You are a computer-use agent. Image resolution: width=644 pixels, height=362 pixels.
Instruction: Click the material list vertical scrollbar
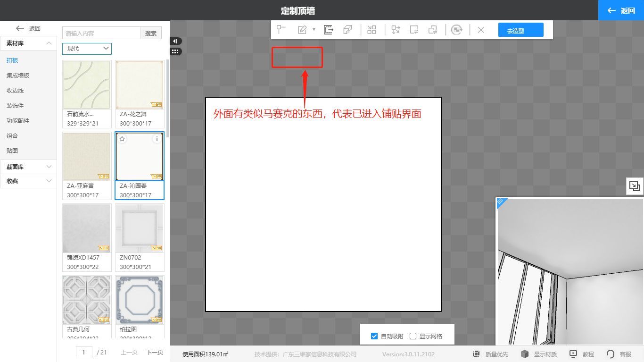coord(167,98)
